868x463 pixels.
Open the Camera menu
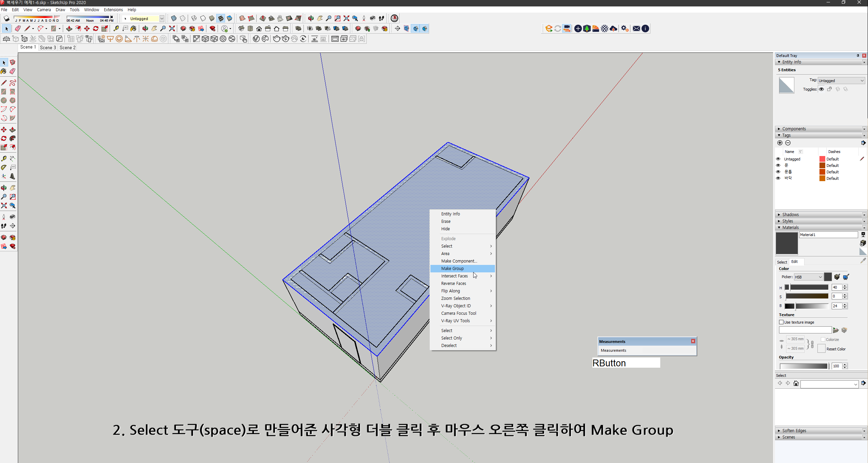44,9
